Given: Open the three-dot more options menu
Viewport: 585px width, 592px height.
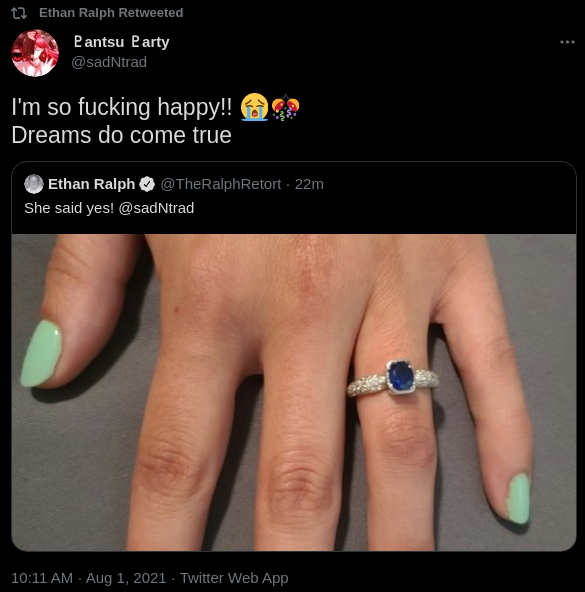Looking at the screenshot, I should pyautogui.click(x=567, y=42).
